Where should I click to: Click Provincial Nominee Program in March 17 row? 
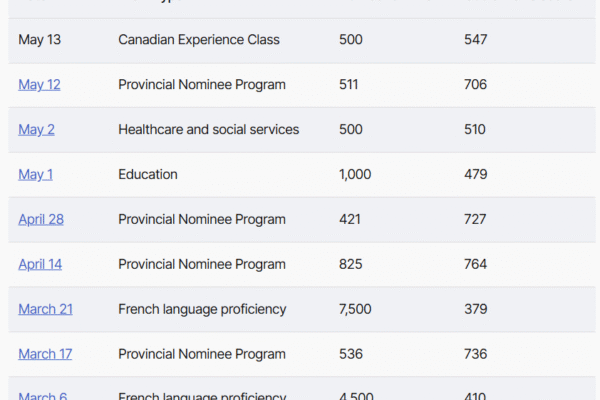click(202, 354)
